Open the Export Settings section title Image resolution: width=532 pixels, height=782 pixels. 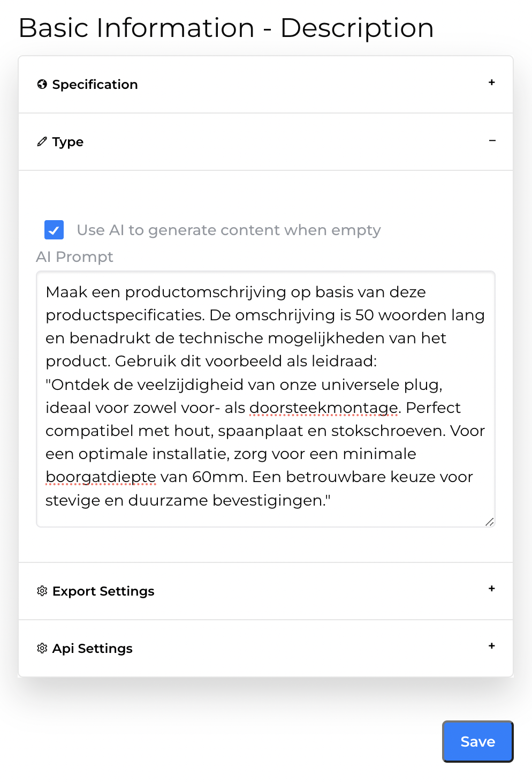[x=103, y=591]
